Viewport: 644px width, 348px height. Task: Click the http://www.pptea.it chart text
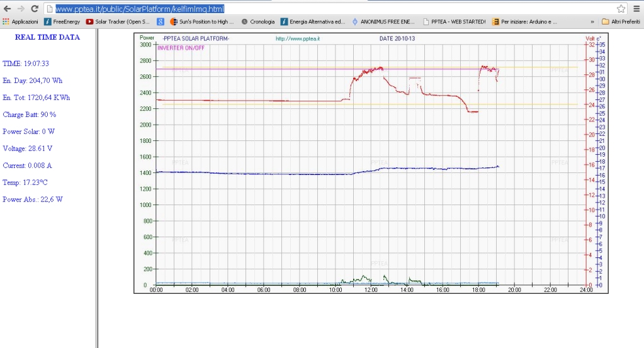click(298, 38)
